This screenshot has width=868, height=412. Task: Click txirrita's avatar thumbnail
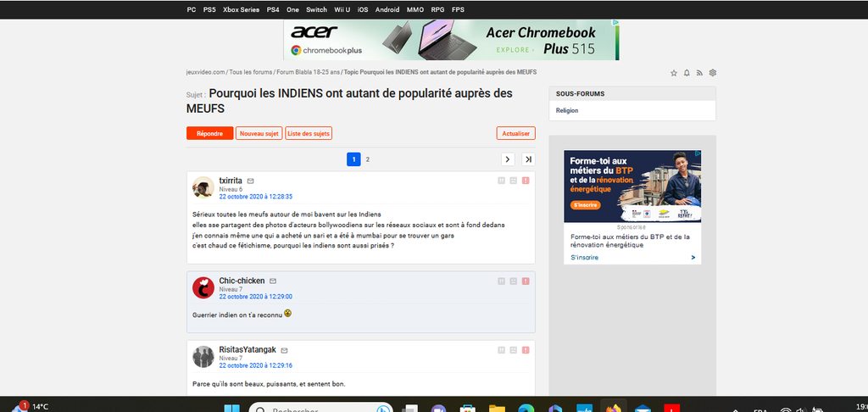203,187
